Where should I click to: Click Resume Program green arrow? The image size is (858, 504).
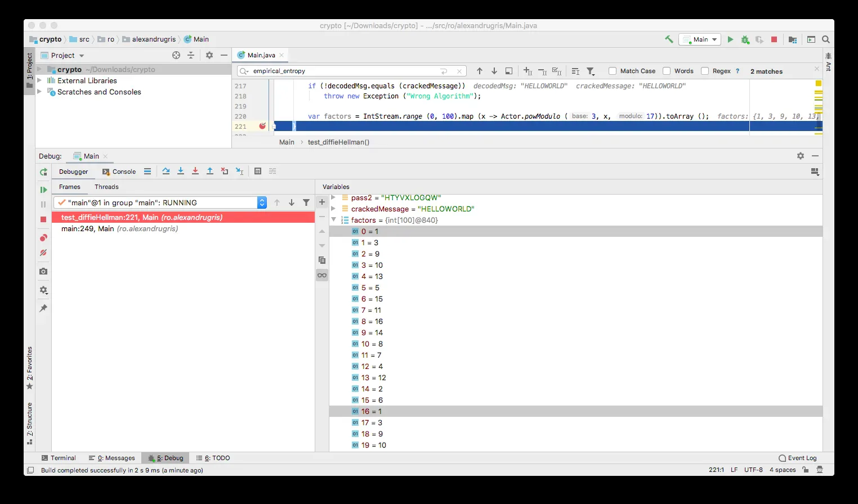tap(43, 190)
